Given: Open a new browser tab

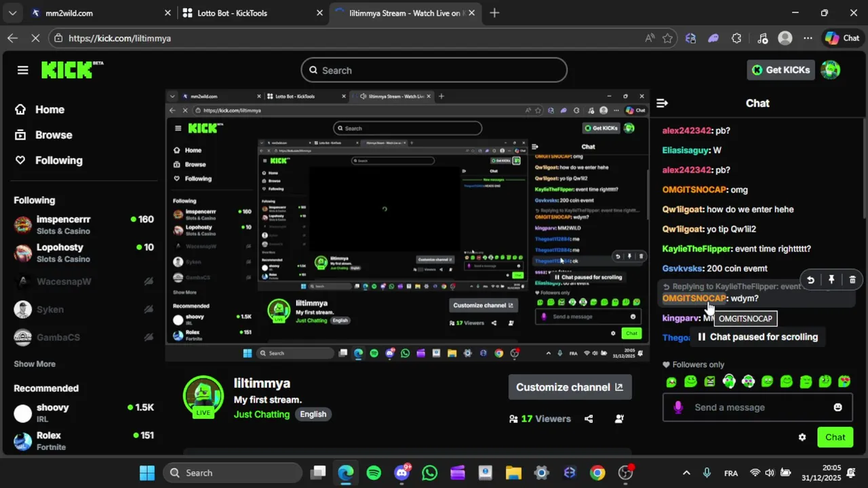Looking at the screenshot, I should (494, 13).
